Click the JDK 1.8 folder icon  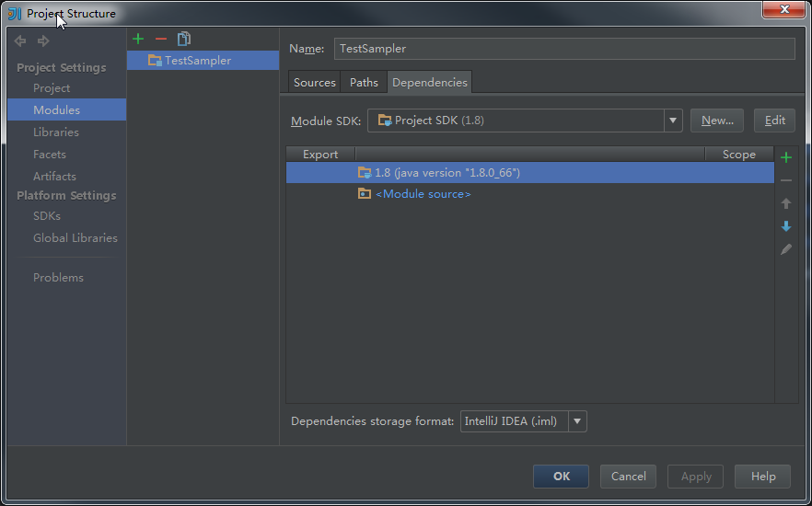point(365,173)
